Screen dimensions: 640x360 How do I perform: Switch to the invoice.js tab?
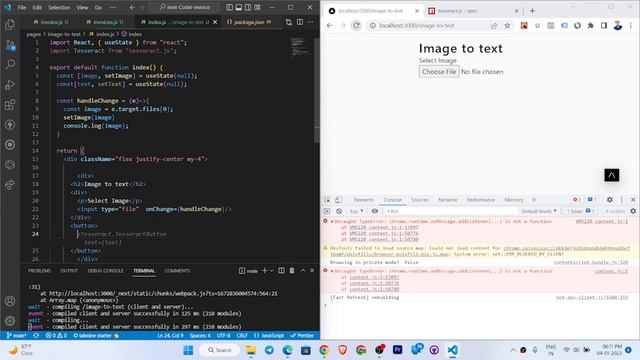point(51,22)
